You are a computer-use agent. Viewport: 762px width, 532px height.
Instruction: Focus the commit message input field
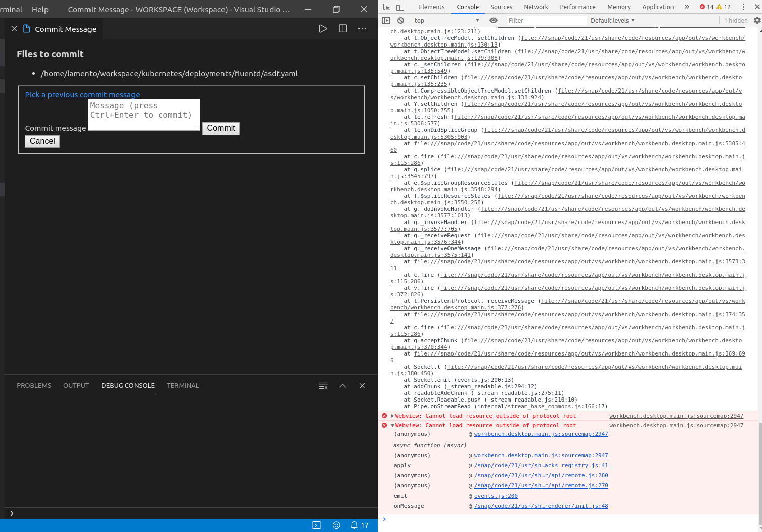[144, 115]
